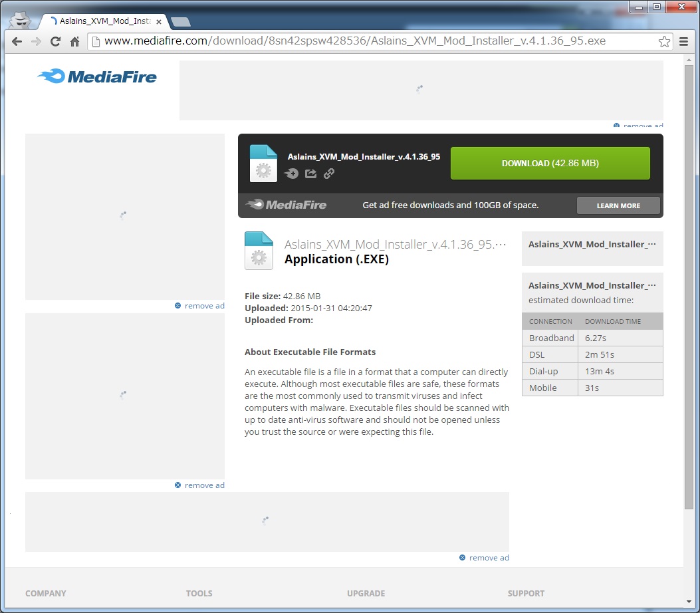Click the About Executable File Formats heading

[x=310, y=352]
